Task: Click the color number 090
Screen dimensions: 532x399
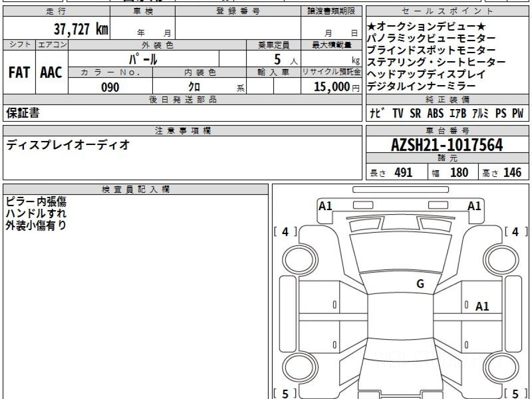Action: click(110, 87)
